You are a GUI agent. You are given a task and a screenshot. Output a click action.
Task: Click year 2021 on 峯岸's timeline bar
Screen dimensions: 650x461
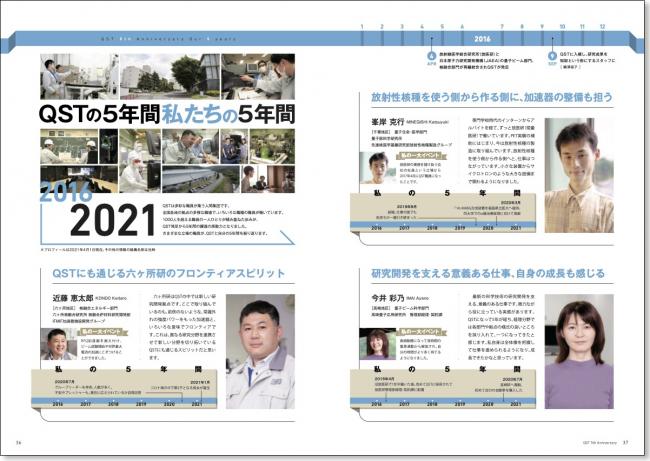[516, 228]
